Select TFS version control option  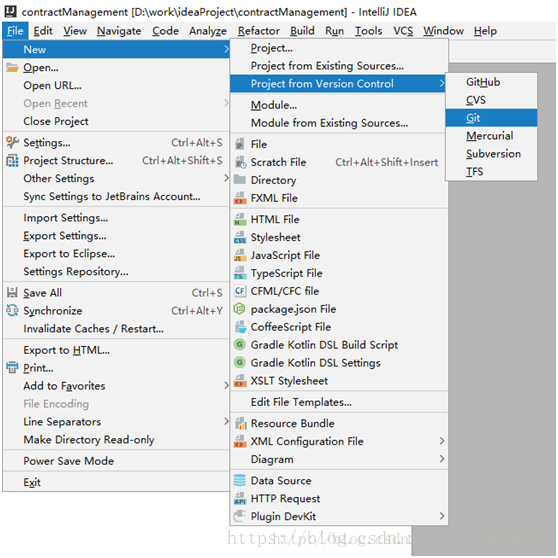[x=491, y=172]
